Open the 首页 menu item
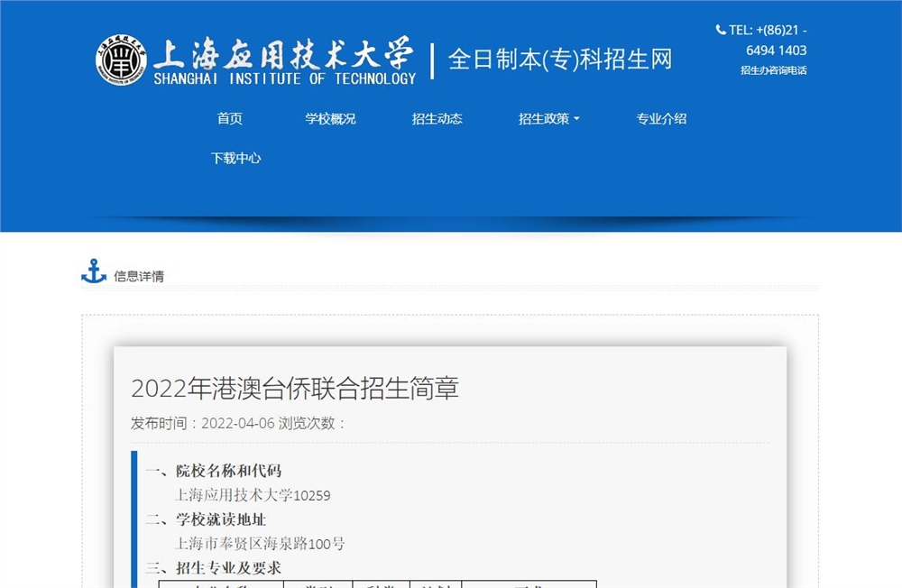Viewport: 902px width, 588px height. pos(229,118)
